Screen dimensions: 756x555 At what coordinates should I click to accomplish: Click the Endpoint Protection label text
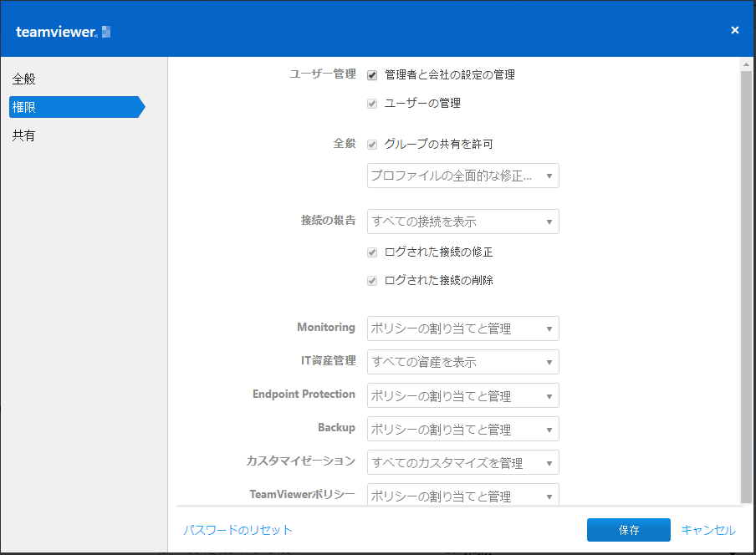pos(304,394)
